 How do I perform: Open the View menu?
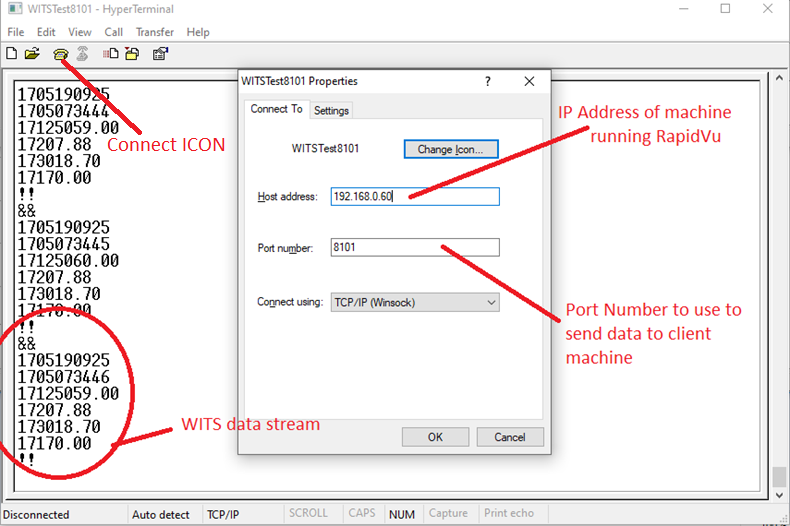point(80,32)
